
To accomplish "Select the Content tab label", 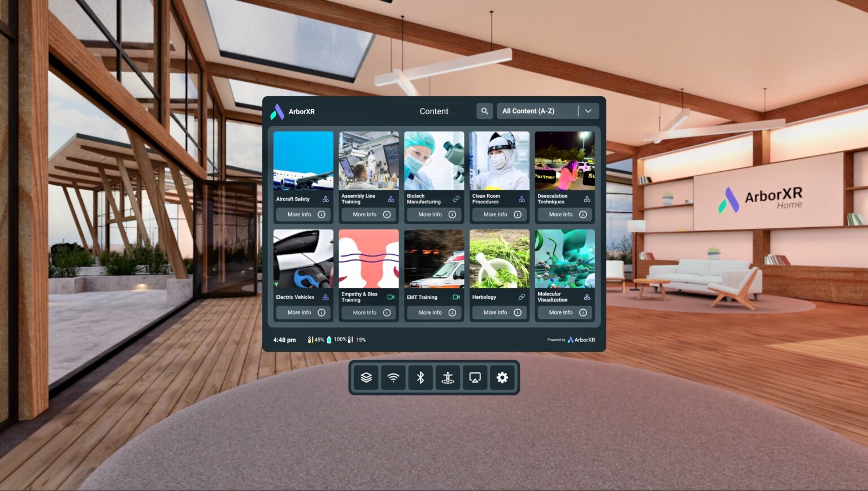I will coord(434,111).
